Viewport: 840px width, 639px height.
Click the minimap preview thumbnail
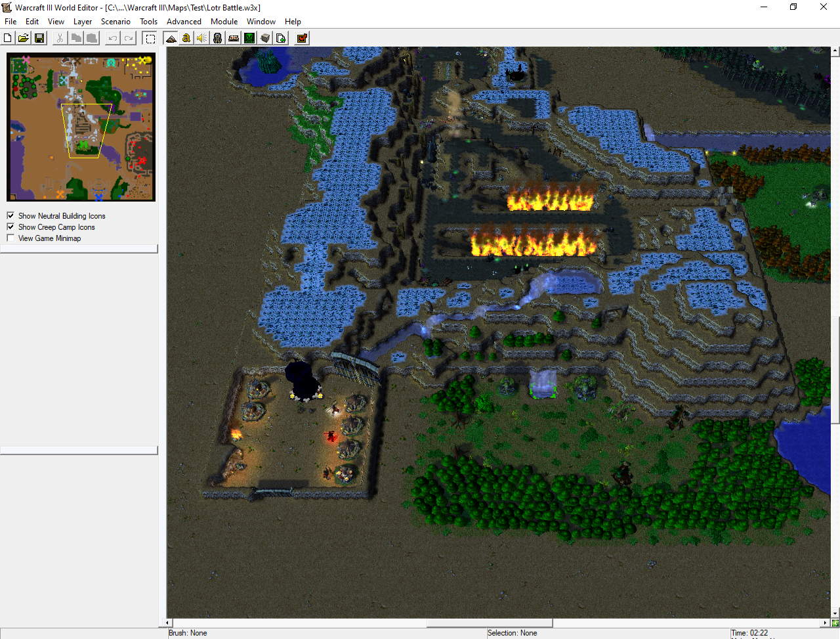(x=81, y=127)
